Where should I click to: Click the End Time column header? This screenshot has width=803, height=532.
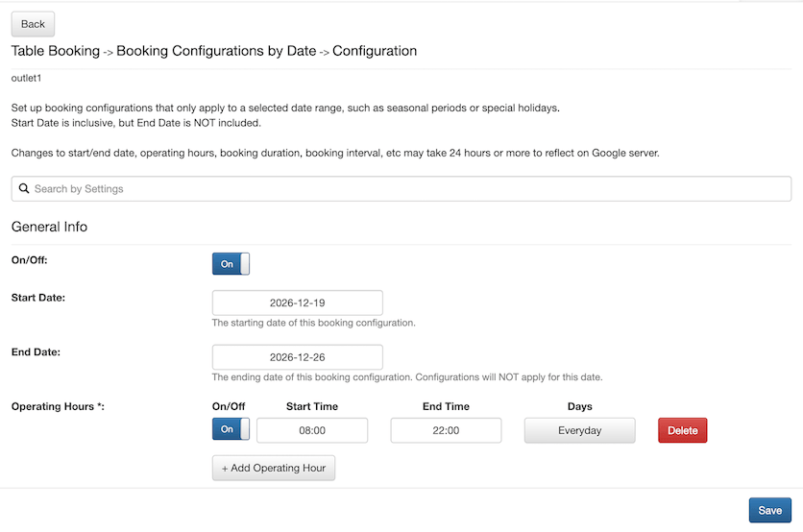point(446,406)
